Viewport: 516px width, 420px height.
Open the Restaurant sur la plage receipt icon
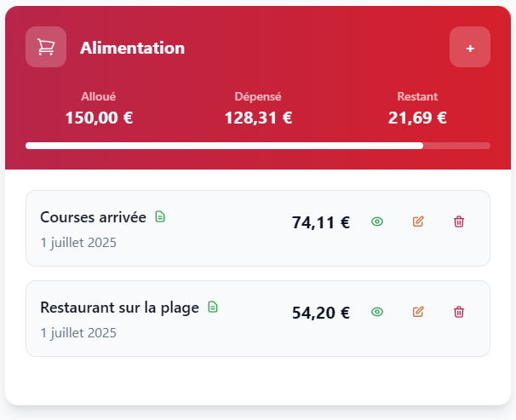pos(213,307)
